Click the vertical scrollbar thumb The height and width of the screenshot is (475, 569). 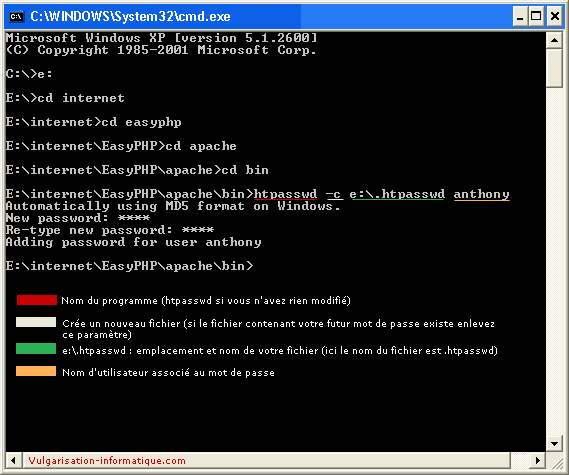[x=554, y=68]
